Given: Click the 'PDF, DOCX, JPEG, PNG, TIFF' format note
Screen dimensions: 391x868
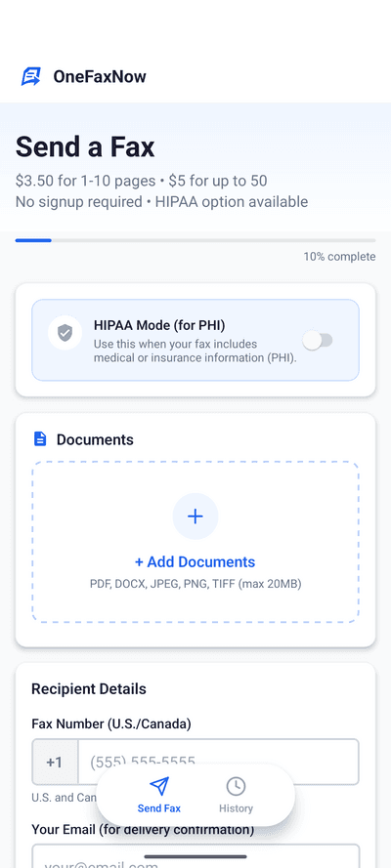Looking at the screenshot, I should coord(195,584).
